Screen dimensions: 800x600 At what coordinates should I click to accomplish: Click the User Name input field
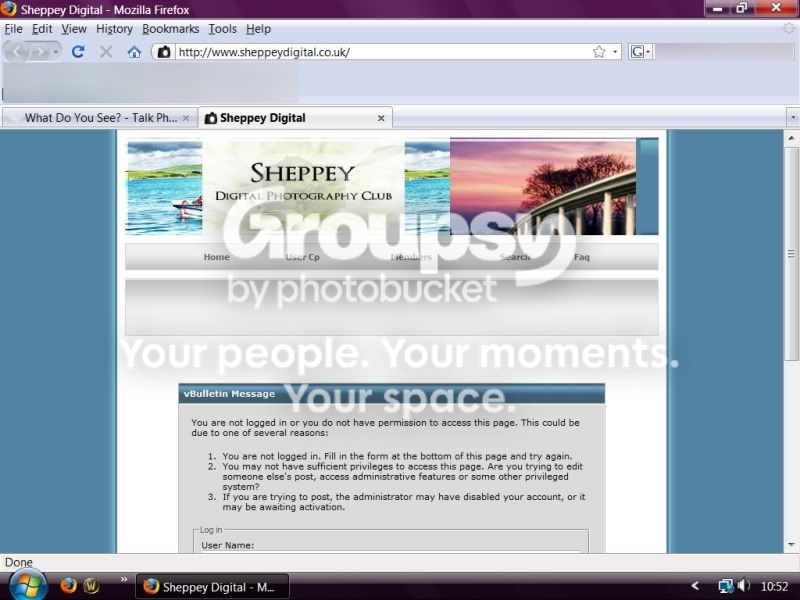(x=391, y=552)
